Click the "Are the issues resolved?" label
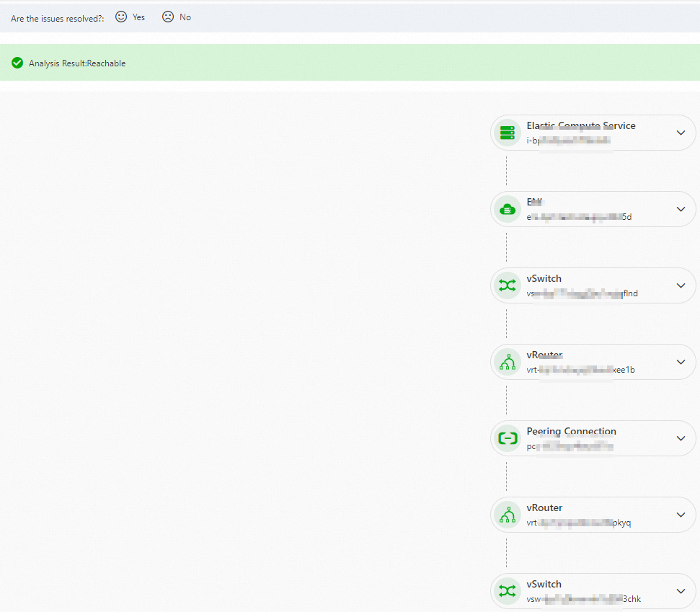Viewport: 700px width, 612px height. click(x=57, y=18)
